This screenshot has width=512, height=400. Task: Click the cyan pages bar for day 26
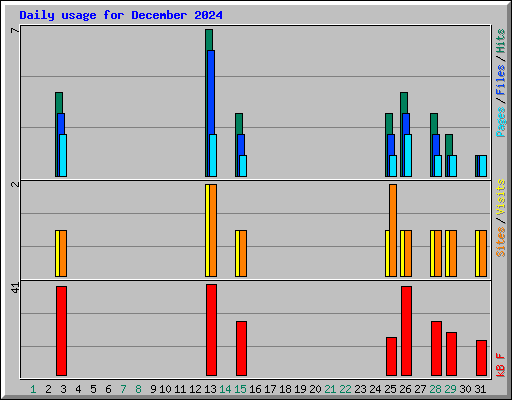[408, 155]
